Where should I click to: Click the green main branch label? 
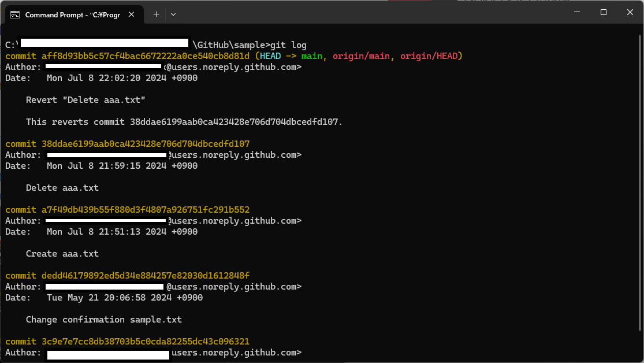(x=312, y=56)
